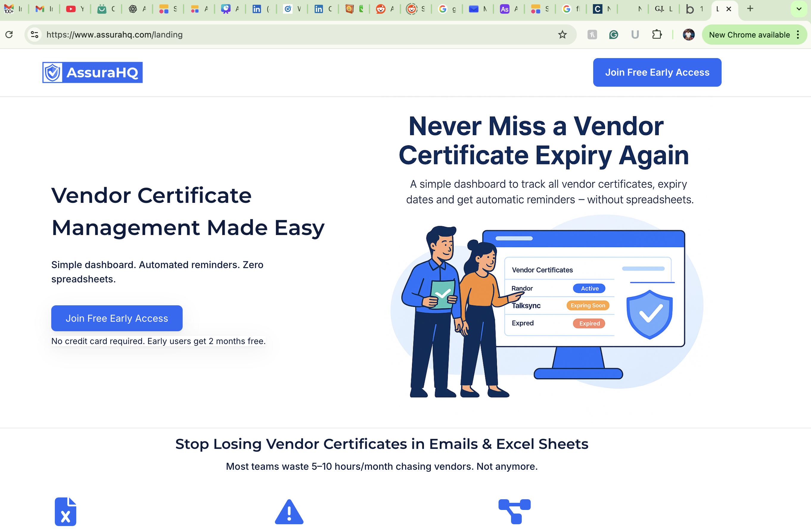The height and width of the screenshot is (532, 811).
Task: Click the orange warning triangle icon
Action: 289,511
